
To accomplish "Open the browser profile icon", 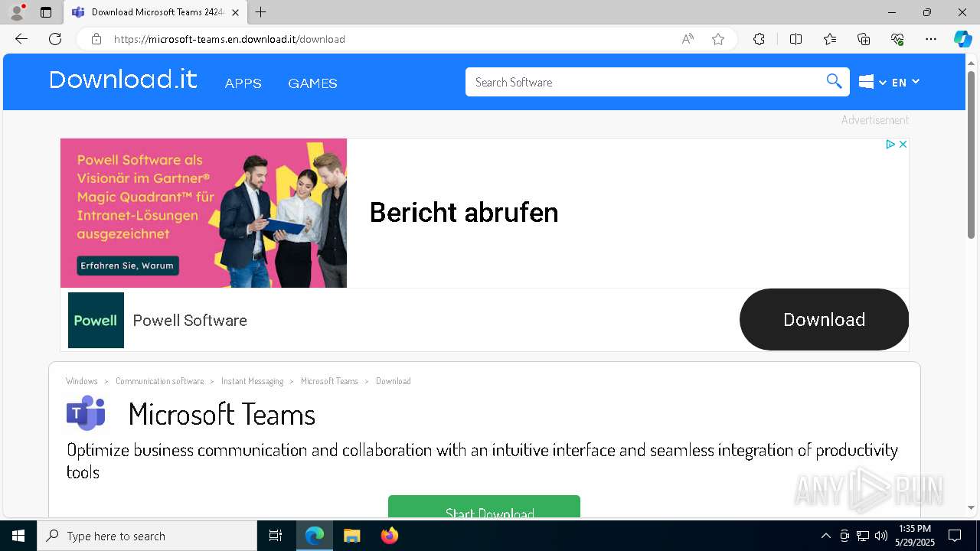I will pos(17,12).
